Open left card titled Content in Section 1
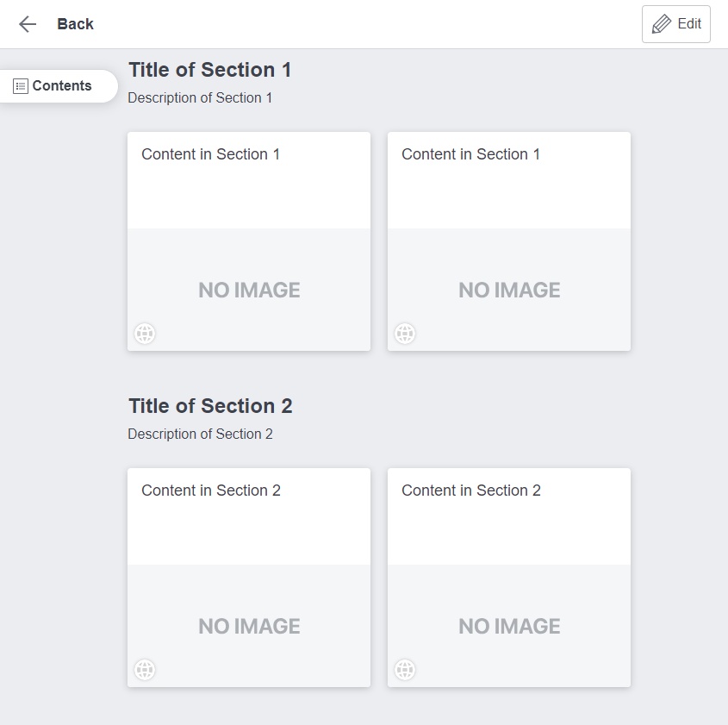 [x=210, y=155]
